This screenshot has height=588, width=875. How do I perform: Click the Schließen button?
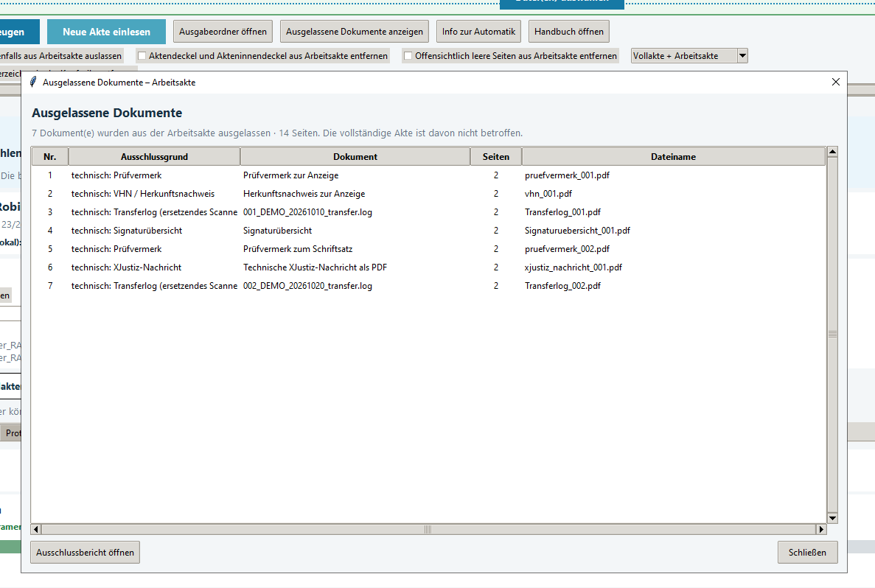[x=807, y=553]
